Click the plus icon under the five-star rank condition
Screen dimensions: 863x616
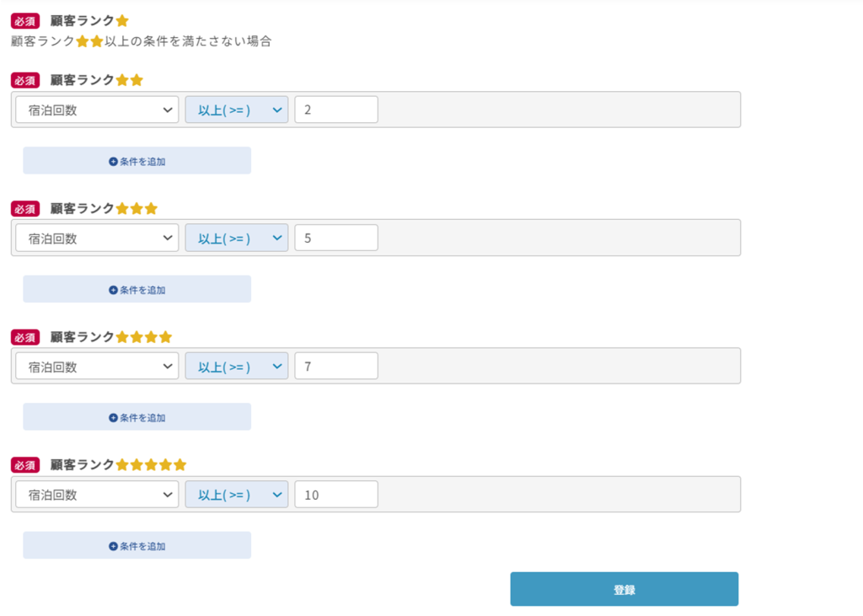point(113,546)
